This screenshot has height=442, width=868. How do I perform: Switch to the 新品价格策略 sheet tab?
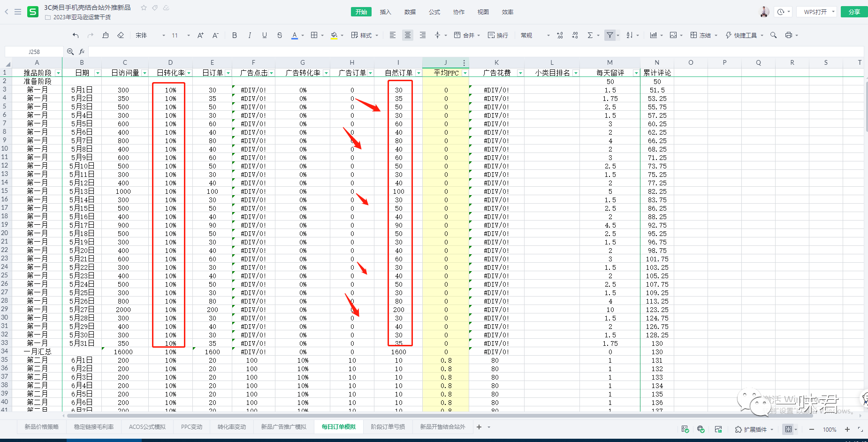pyautogui.click(x=42, y=427)
